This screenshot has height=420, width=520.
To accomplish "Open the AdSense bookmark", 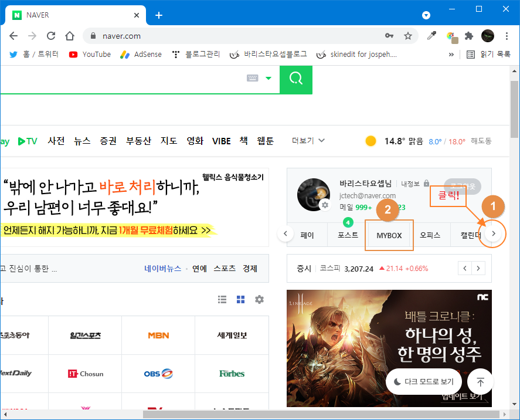I will pos(141,55).
